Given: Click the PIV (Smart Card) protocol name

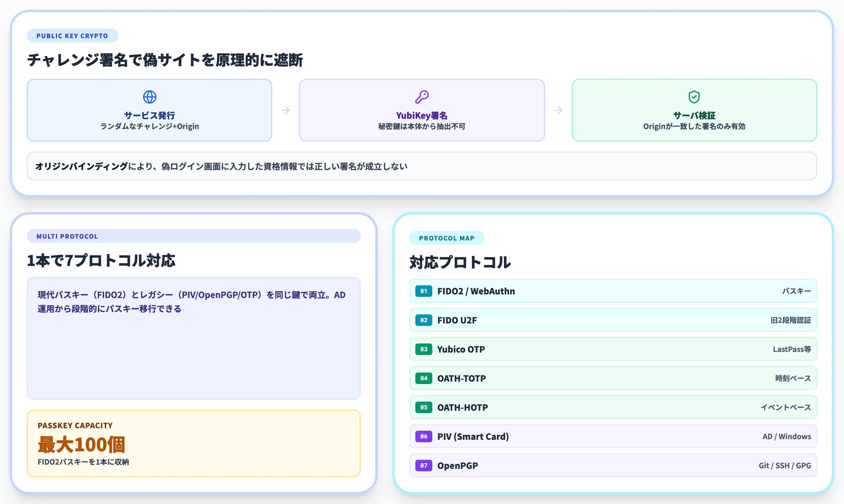Looking at the screenshot, I should (473, 436).
